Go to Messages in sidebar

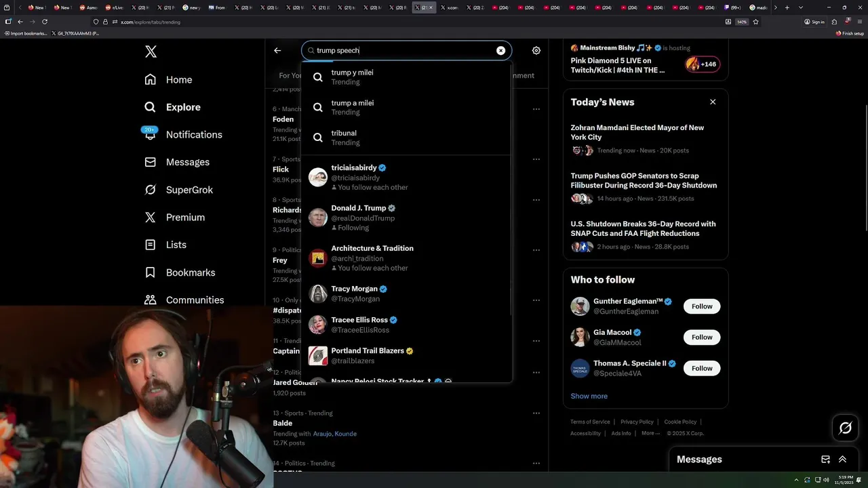[x=177, y=162]
